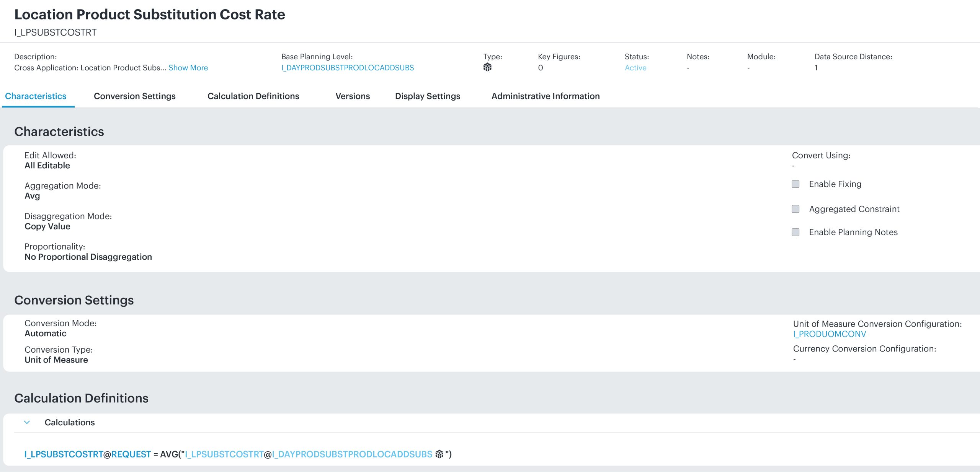The image size is (980, 472).
Task: Click I_LPSUBSTCOSTRT@REQUEST in the calculation
Action: point(88,454)
